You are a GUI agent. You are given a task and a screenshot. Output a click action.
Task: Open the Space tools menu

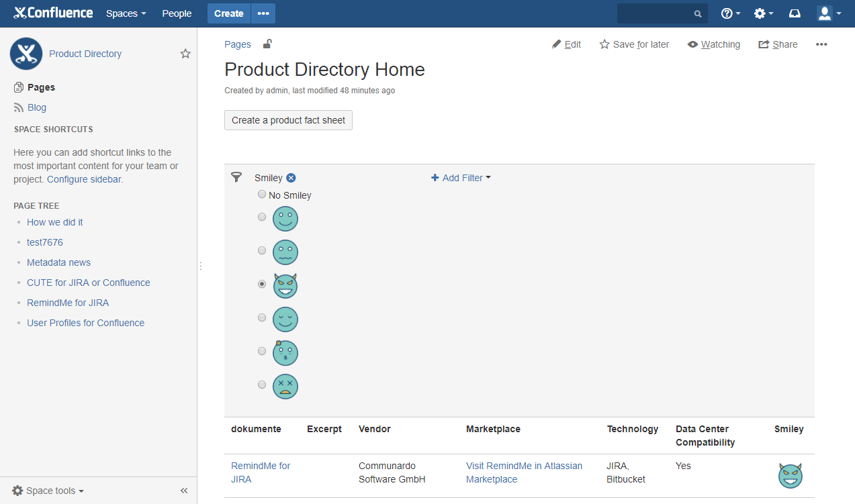(x=48, y=491)
